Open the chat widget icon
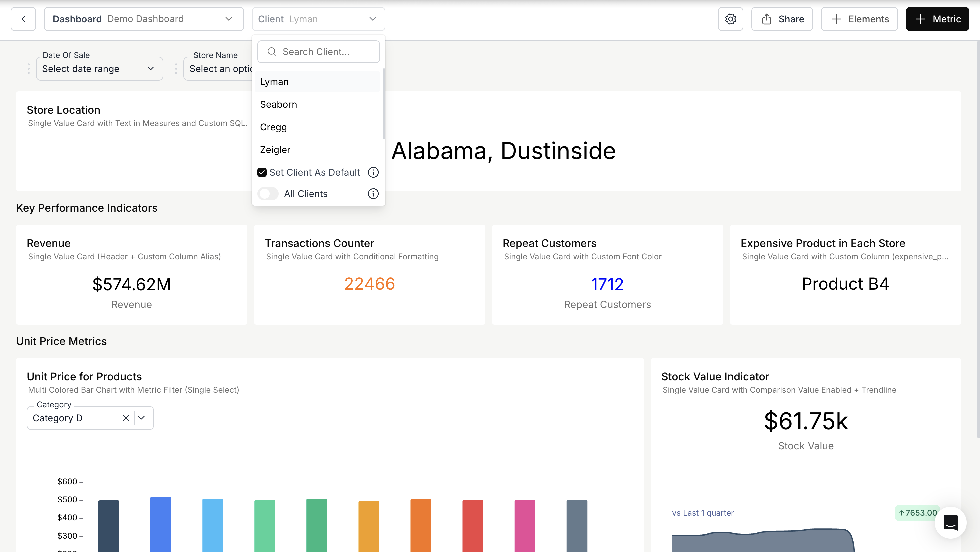This screenshot has height=552, width=980. click(x=950, y=522)
